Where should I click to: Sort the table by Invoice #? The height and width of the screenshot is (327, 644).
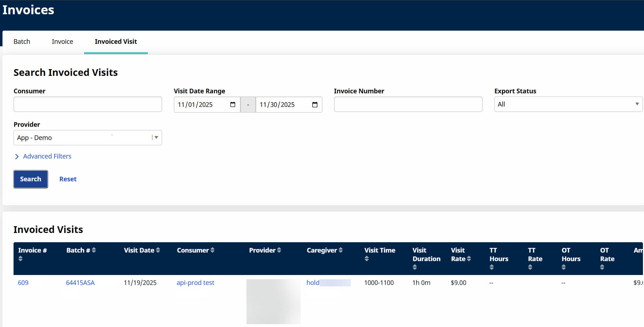tap(20, 258)
